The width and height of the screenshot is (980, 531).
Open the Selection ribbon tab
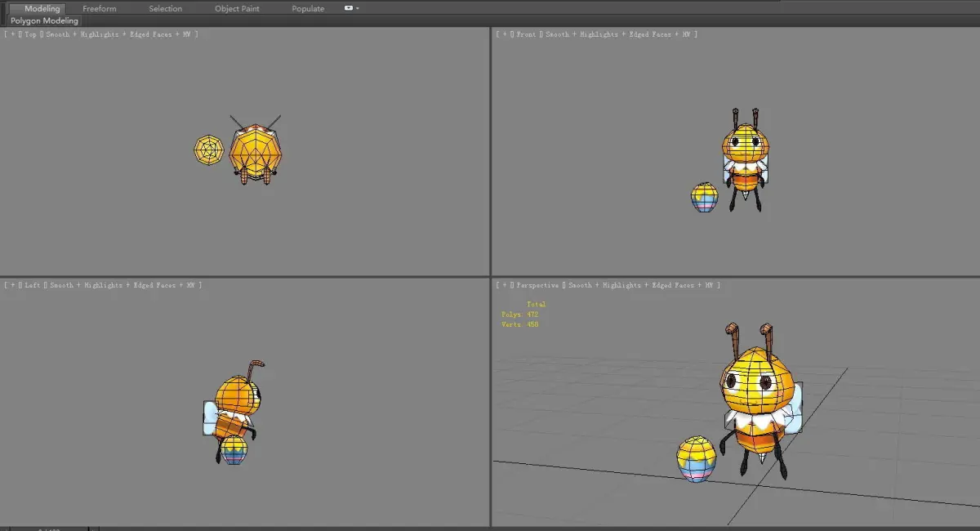pyautogui.click(x=165, y=8)
